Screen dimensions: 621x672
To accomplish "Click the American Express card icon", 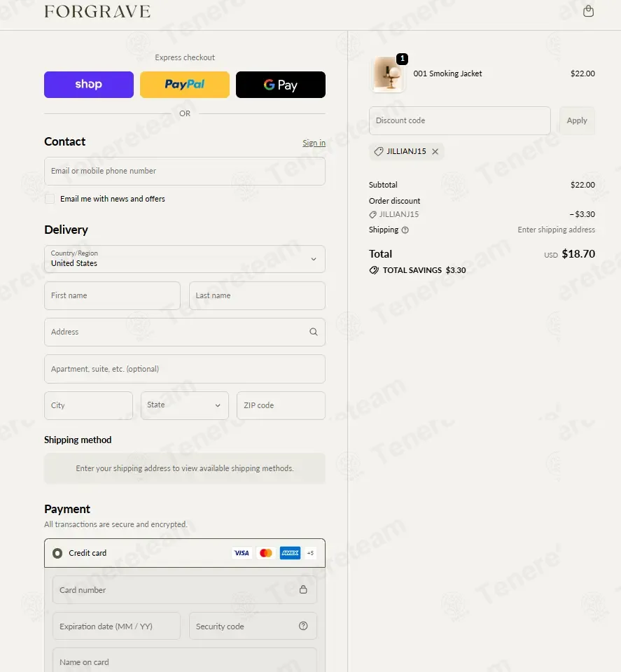I will pyautogui.click(x=290, y=553).
